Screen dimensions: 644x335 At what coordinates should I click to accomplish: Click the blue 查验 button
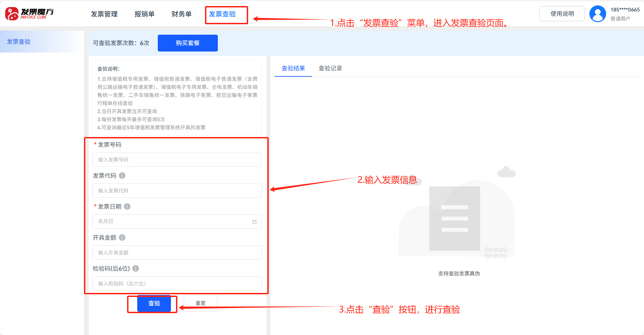point(154,303)
